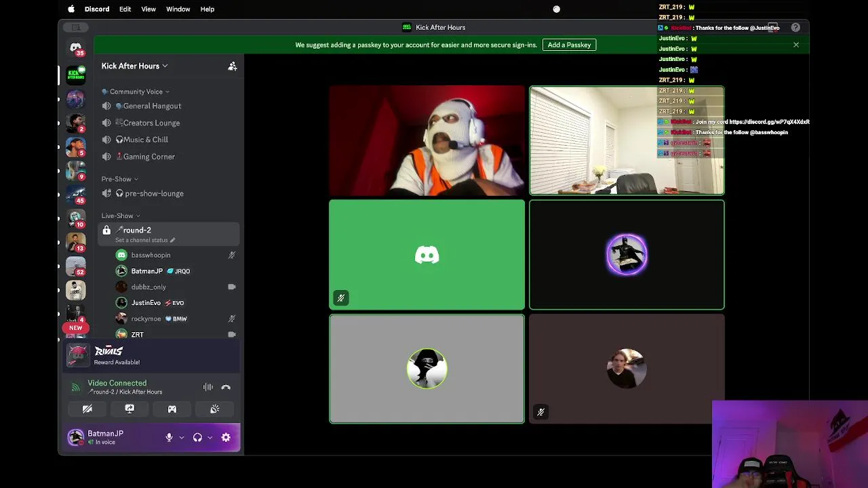868x488 pixels.
Task: Open the View menu
Action: point(149,9)
